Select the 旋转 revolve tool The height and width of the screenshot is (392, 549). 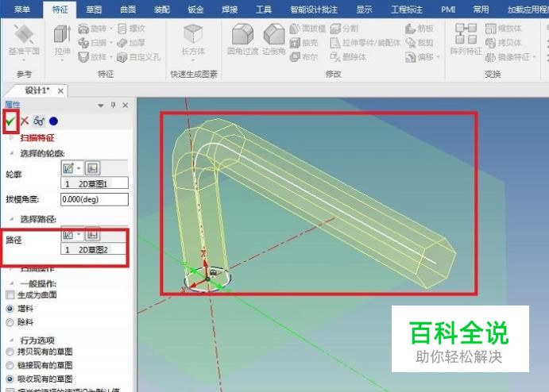tap(92, 29)
